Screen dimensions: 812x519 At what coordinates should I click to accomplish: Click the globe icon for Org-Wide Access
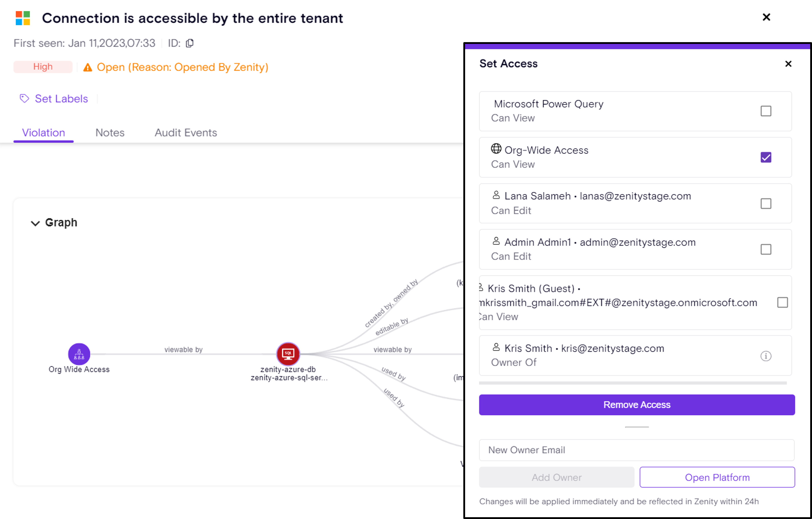[x=496, y=149]
